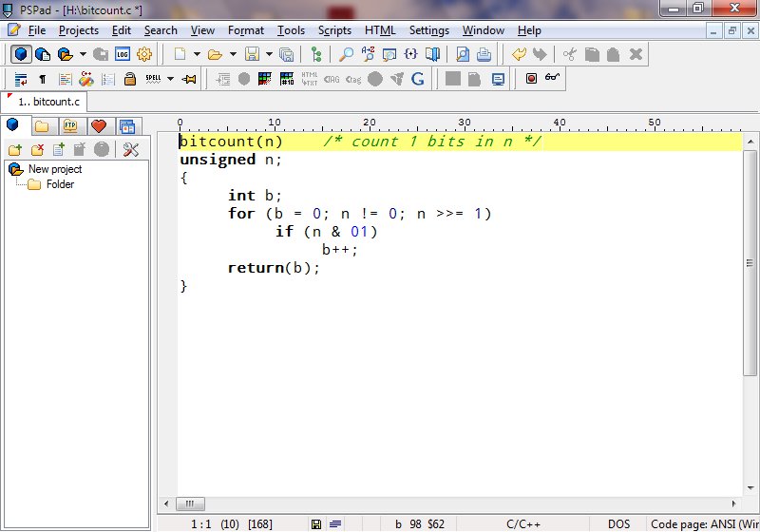Open the File menu

pos(37,30)
